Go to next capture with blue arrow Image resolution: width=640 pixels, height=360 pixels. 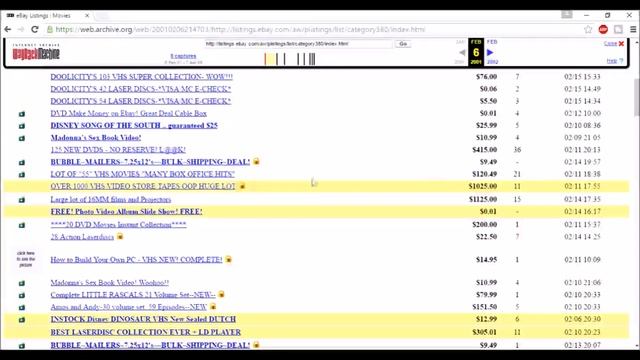coord(490,52)
